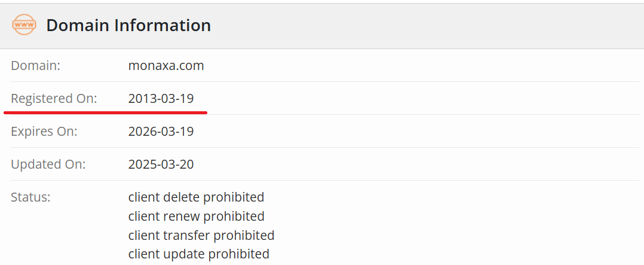Click the 'Updated On:' label
The height and width of the screenshot is (265, 644).
pos(48,164)
